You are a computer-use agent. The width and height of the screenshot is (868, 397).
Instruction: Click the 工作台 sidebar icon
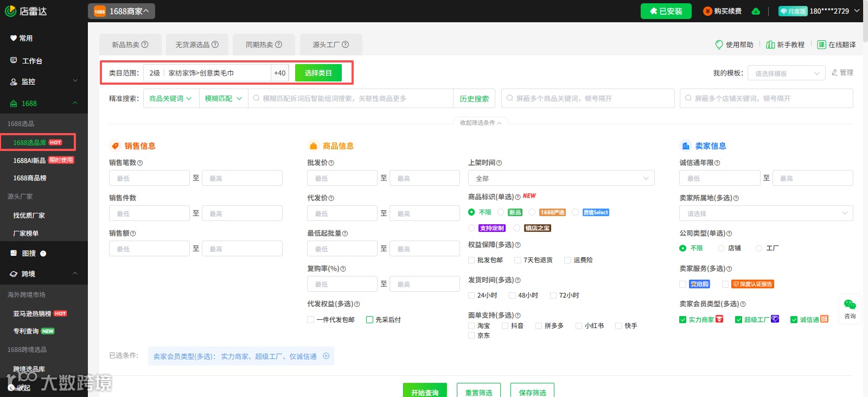(14, 60)
